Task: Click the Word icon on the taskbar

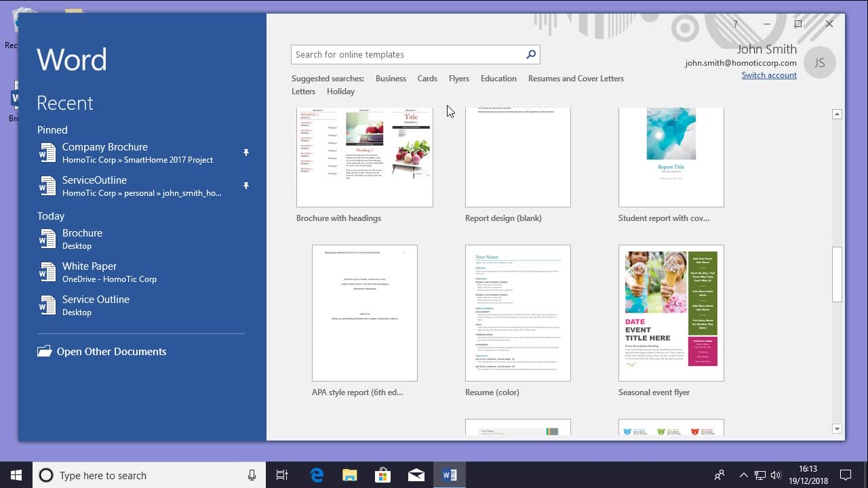Action: click(450, 475)
